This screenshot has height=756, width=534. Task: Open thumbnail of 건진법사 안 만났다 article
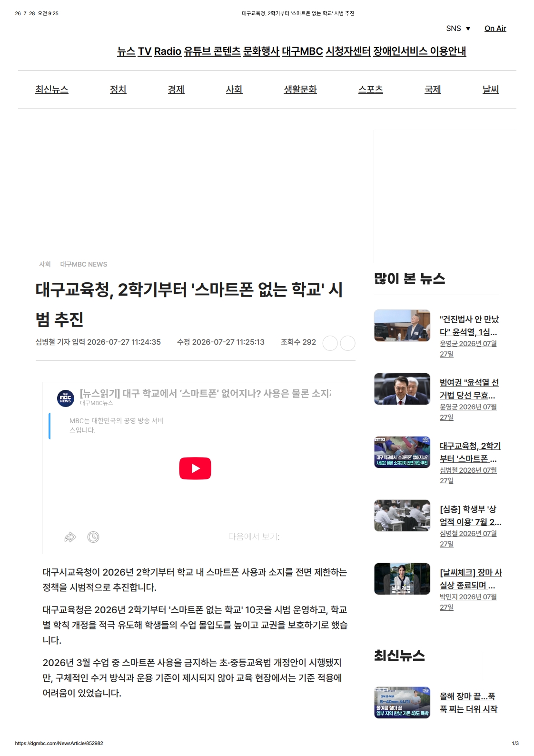[402, 326]
